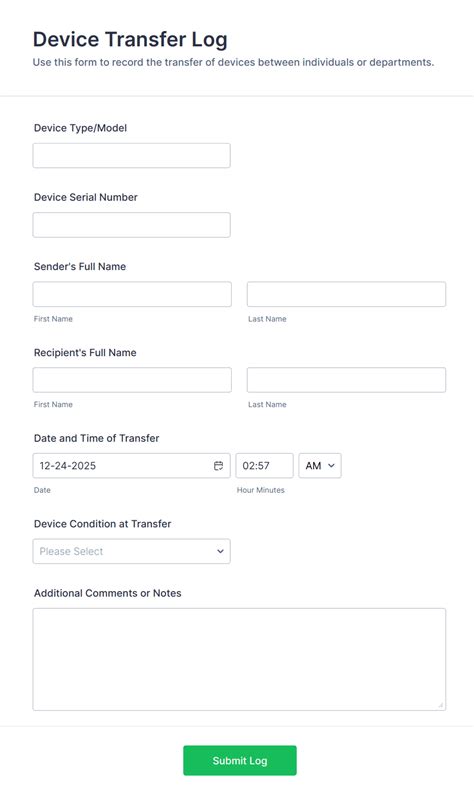Image resolution: width=474 pixels, height=801 pixels.
Task: Click the Sender's Last Name field
Action: (346, 294)
